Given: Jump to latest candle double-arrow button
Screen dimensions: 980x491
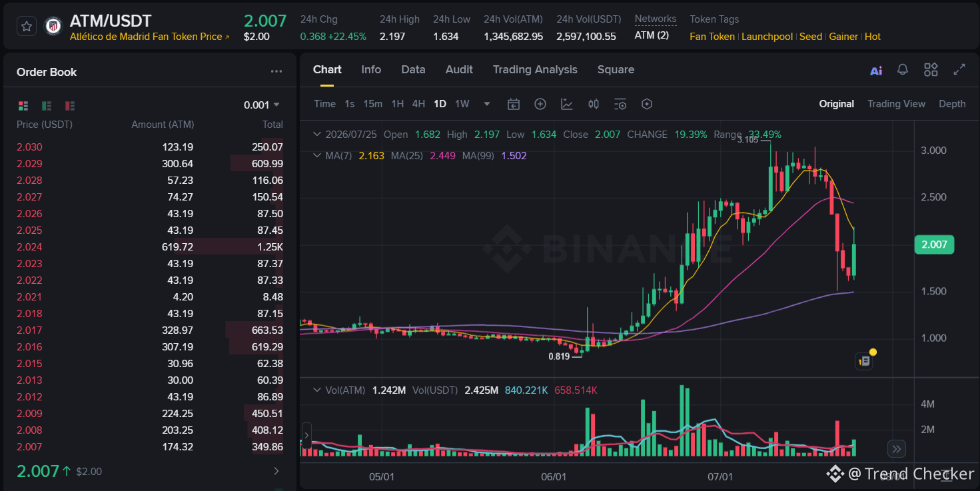Looking at the screenshot, I should pyautogui.click(x=897, y=448).
